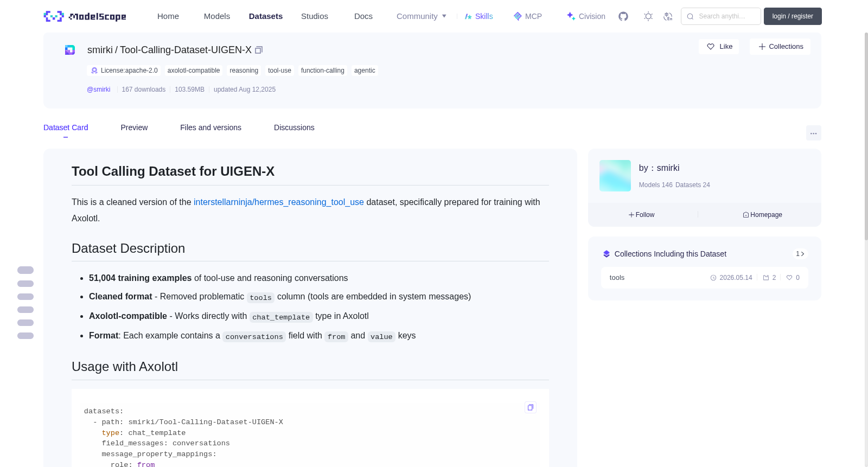The height and width of the screenshot is (467, 868).
Task: Open the Discussions tab
Action: pos(294,127)
